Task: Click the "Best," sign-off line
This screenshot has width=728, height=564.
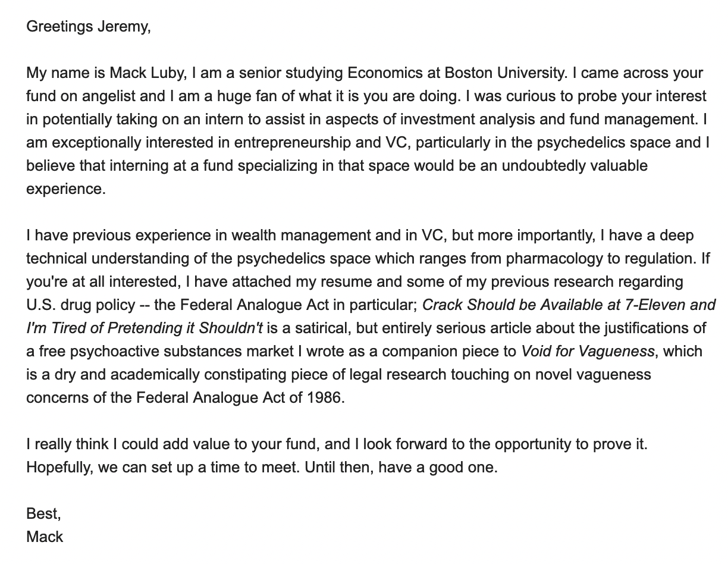Action: click(x=43, y=513)
